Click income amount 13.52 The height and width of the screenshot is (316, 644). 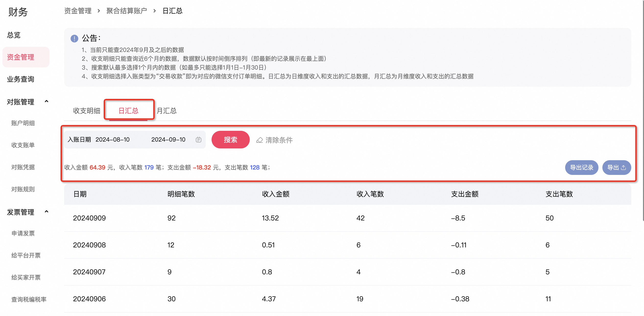(270, 218)
